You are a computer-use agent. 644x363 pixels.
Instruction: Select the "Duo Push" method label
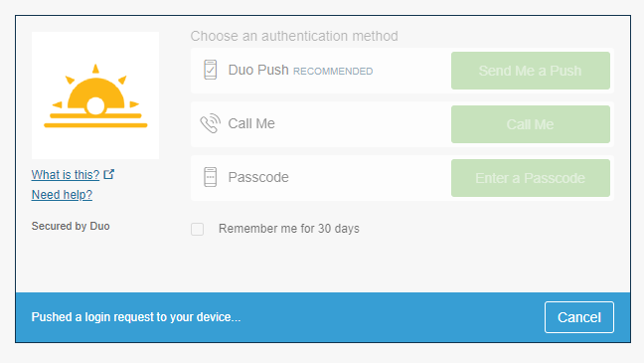click(258, 70)
